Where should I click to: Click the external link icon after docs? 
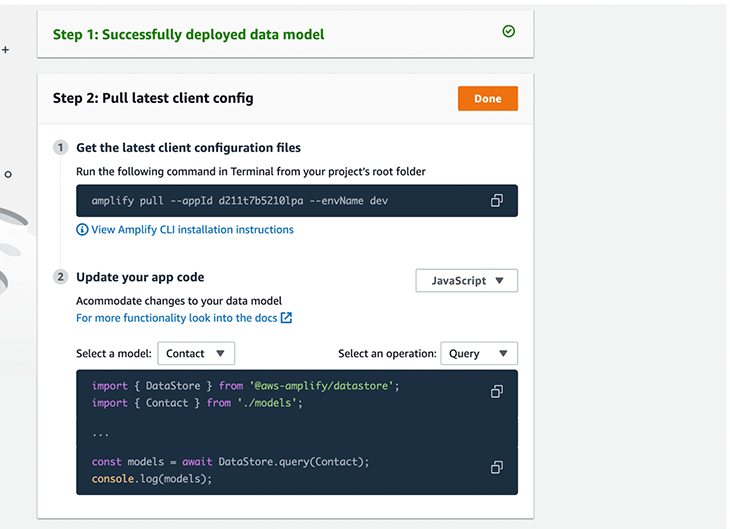click(286, 318)
